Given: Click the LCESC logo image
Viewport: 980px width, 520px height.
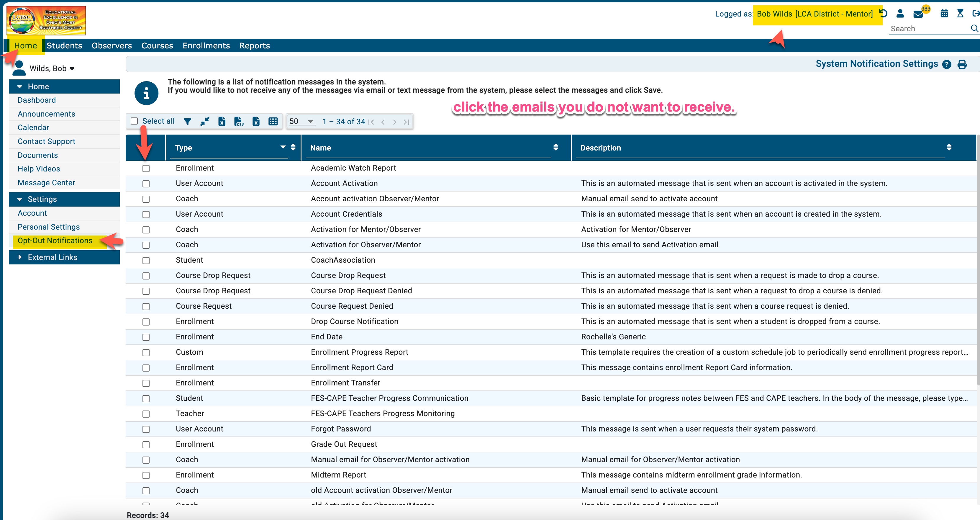Looking at the screenshot, I should pyautogui.click(x=46, y=21).
